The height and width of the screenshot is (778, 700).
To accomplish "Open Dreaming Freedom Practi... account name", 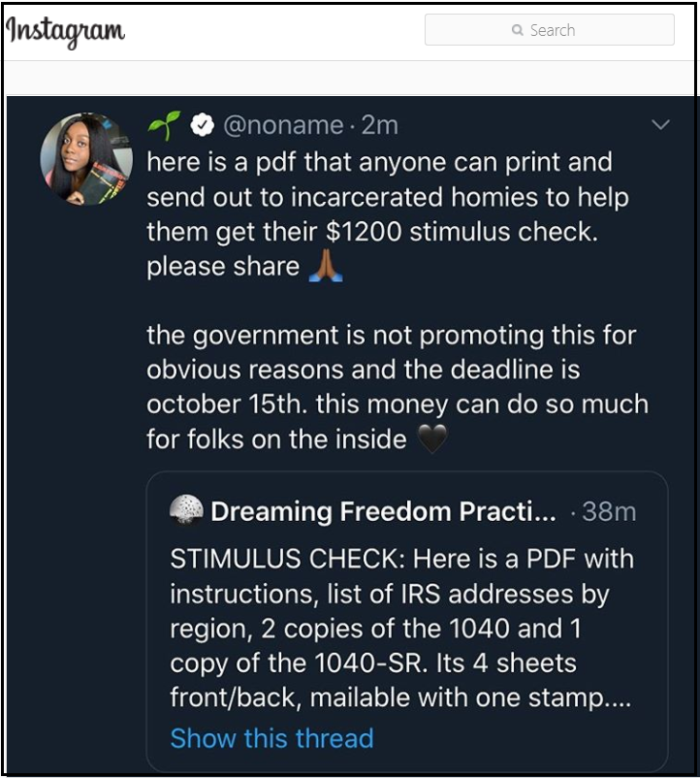I will [x=383, y=511].
